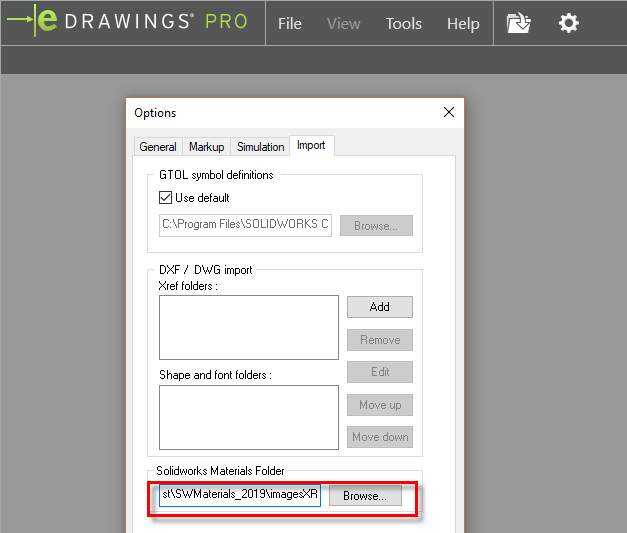
Task: Open settings via the gear icon
Action: (569, 23)
